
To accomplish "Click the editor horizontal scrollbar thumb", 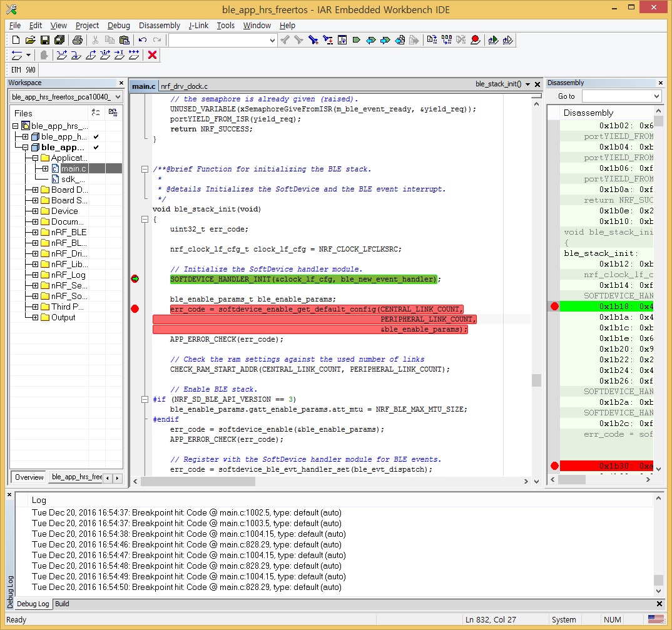I will [x=198, y=481].
